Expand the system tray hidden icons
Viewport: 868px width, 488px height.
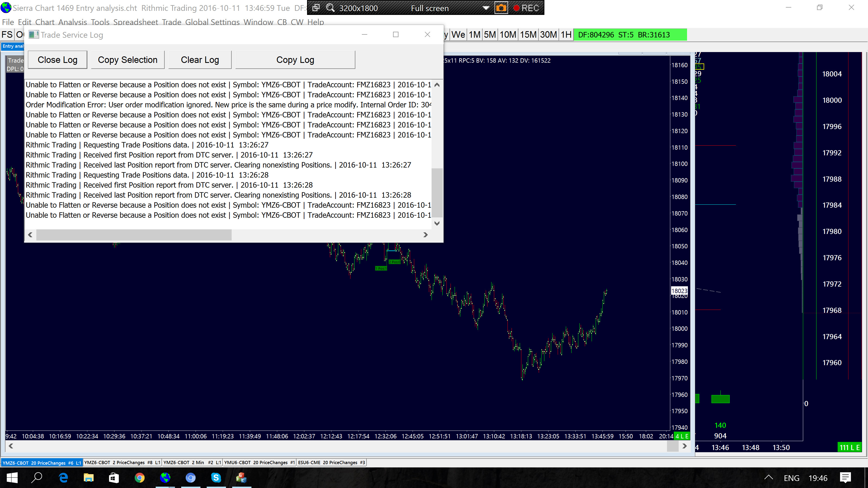tap(768, 477)
